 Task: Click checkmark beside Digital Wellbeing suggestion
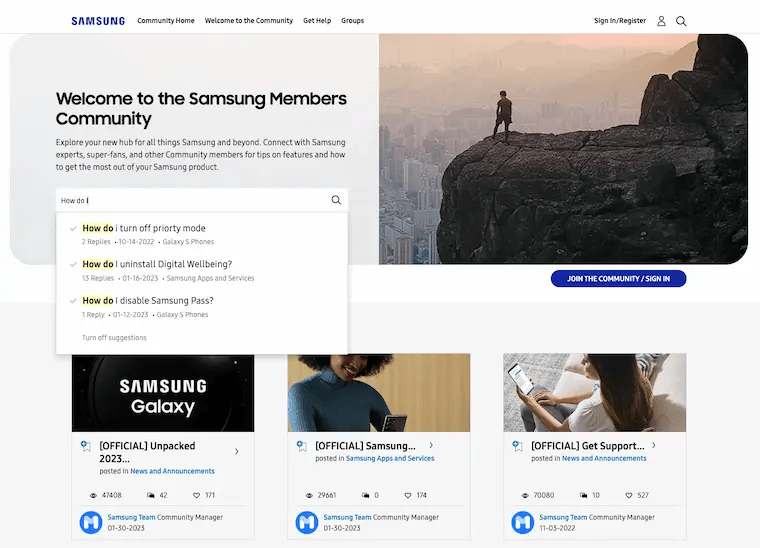[73, 264]
